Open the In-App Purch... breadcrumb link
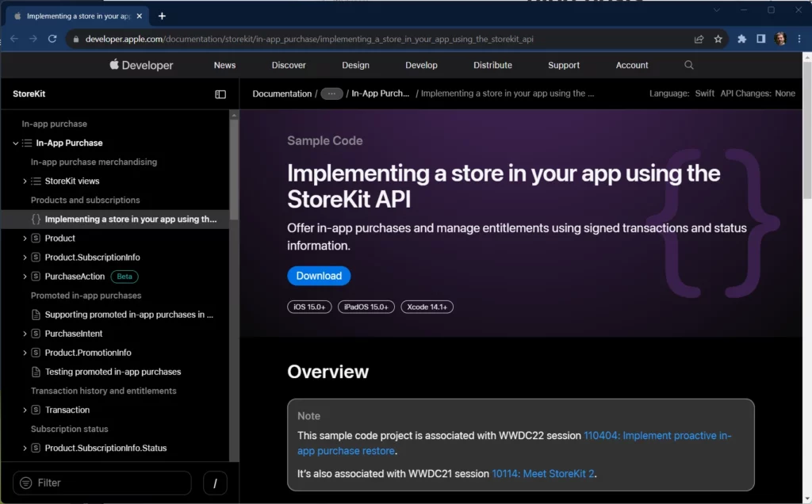Image resolution: width=812 pixels, height=504 pixels. [x=380, y=94]
